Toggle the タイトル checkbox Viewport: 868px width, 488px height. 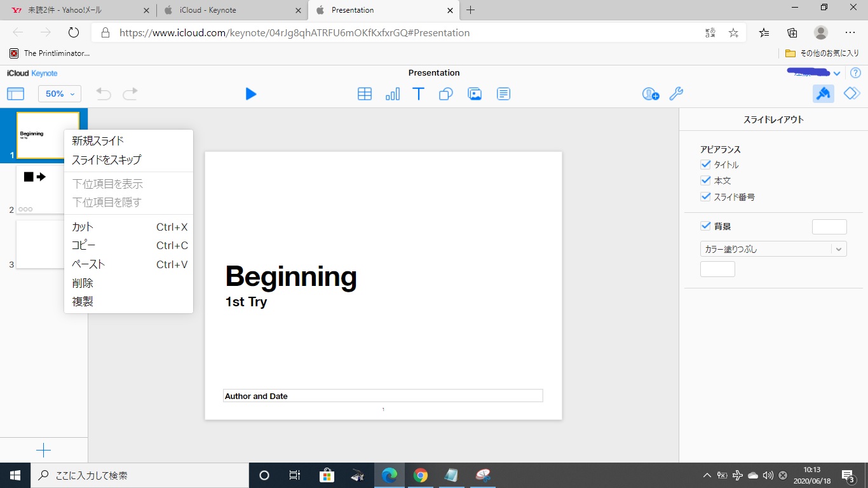705,165
